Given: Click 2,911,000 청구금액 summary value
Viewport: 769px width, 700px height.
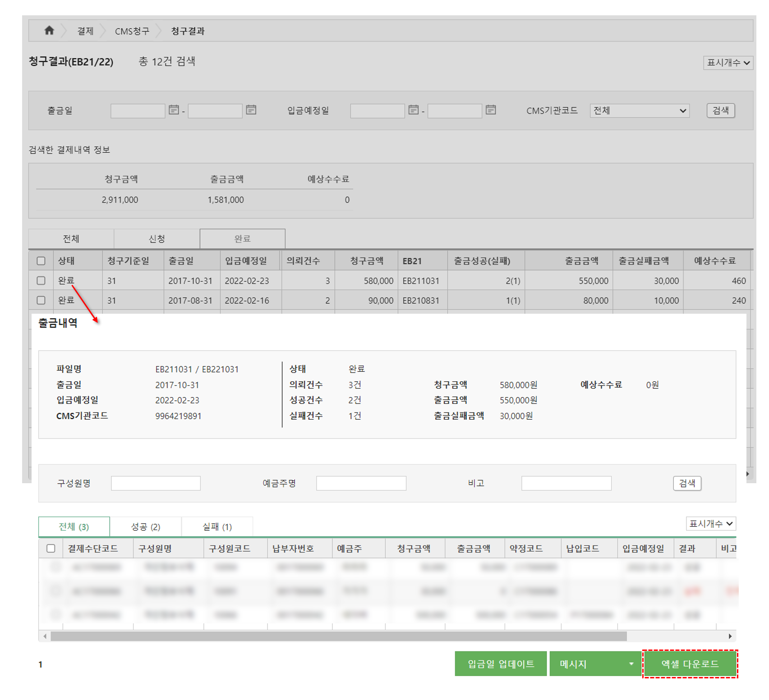Looking at the screenshot, I should 120,200.
